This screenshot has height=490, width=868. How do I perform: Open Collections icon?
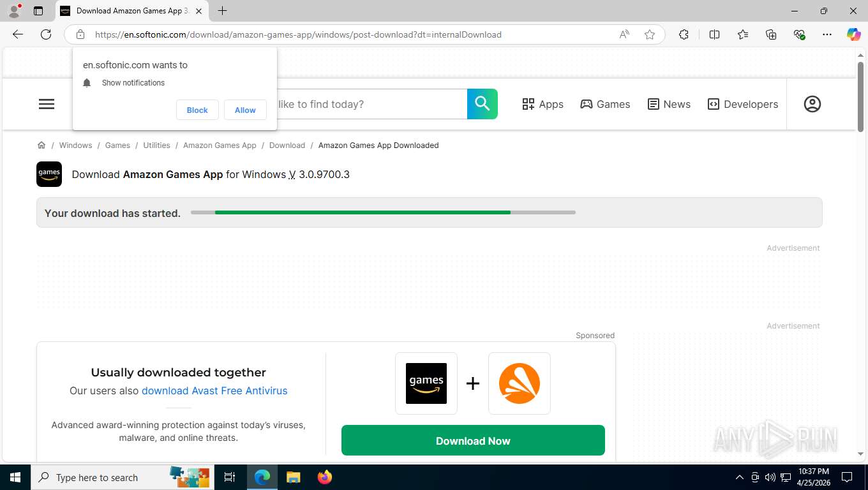tap(771, 34)
